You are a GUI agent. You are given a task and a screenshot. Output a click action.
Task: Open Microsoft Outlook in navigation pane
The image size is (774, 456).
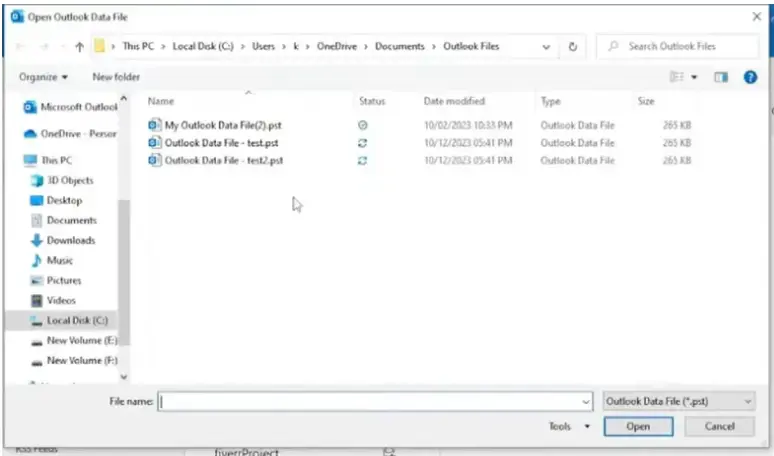point(71,107)
